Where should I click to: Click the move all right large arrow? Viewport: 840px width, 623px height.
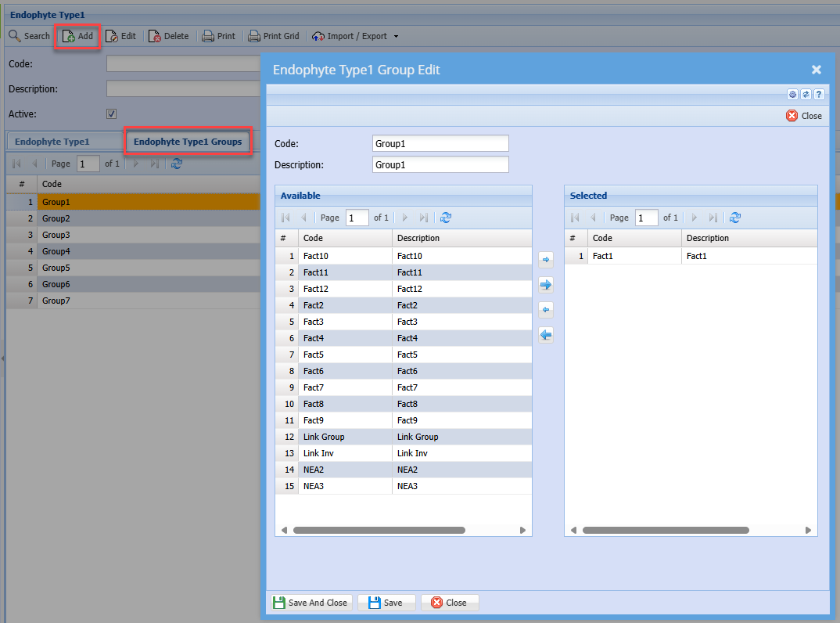point(546,285)
